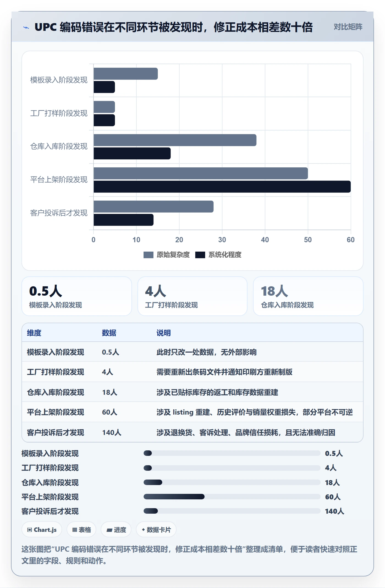Click the 客户投诉后才发现 140人 progress bar
Image resolution: width=385 pixels, height=588 pixels.
pos(232,511)
